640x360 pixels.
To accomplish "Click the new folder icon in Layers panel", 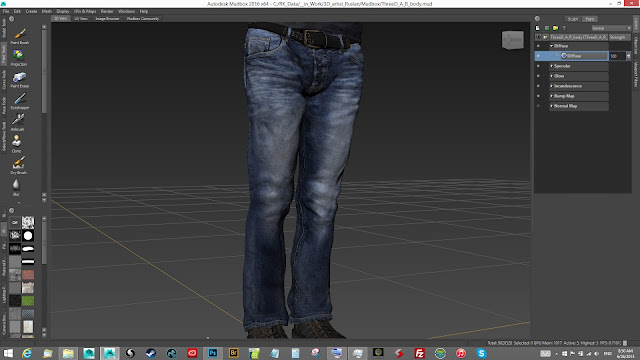I will [556, 28].
